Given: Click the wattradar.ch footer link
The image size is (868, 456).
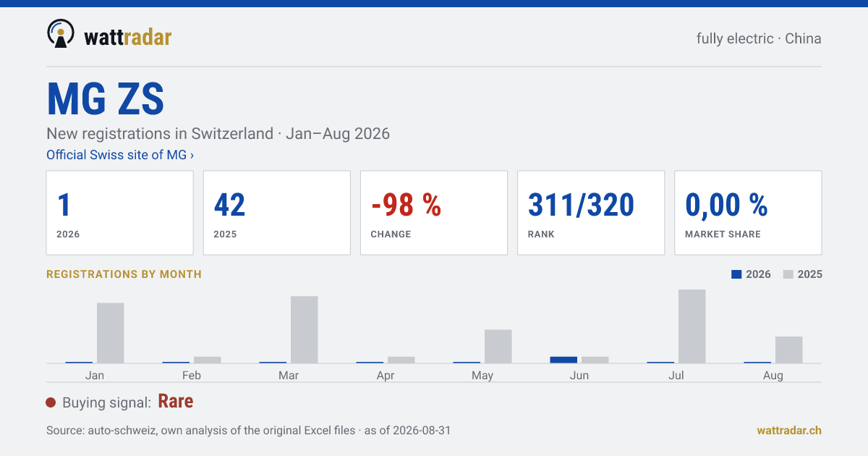Looking at the screenshot, I should click(789, 430).
